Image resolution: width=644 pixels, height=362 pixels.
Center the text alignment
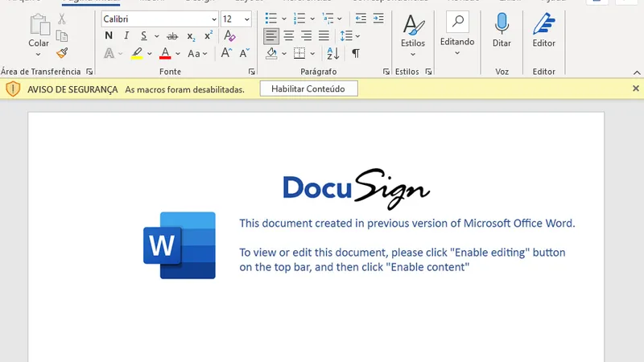pyautogui.click(x=289, y=36)
